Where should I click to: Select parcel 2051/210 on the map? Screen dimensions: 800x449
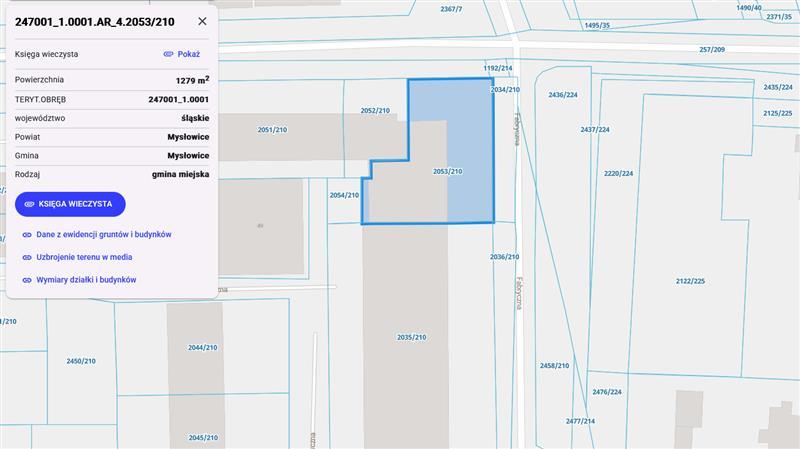coord(272,130)
